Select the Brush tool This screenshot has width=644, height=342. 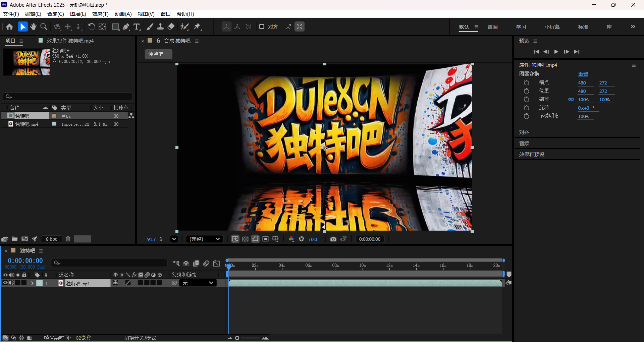150,27
